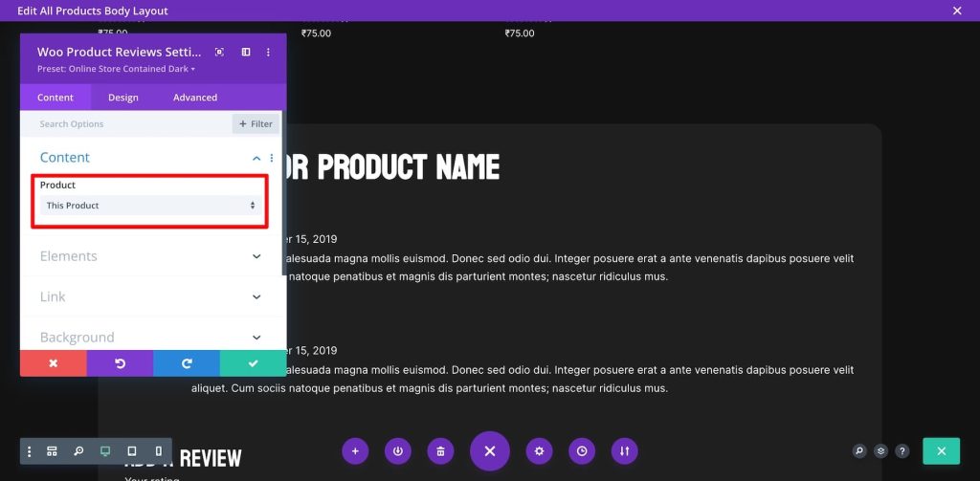Open the Advanced tab
The height and width of the screenshot is (481, 980).
click(195, 98)
